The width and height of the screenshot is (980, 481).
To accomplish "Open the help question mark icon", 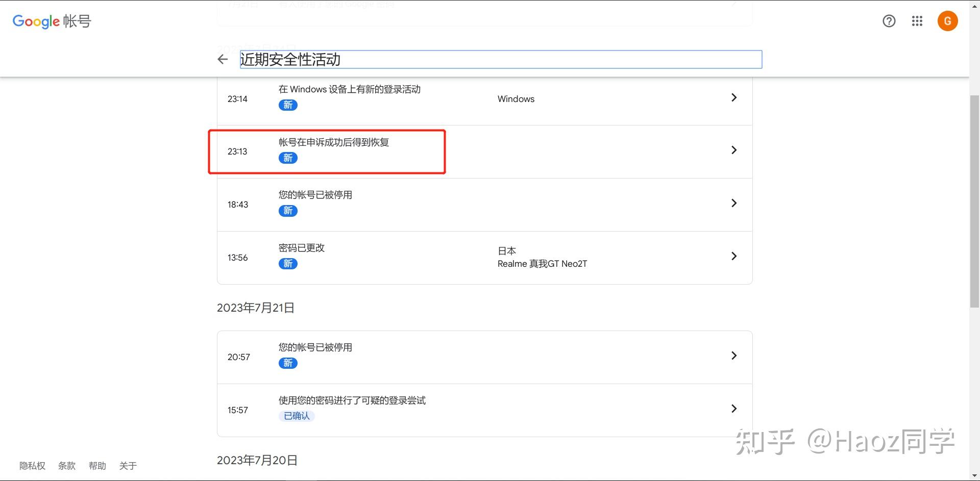I will [889, 21].
